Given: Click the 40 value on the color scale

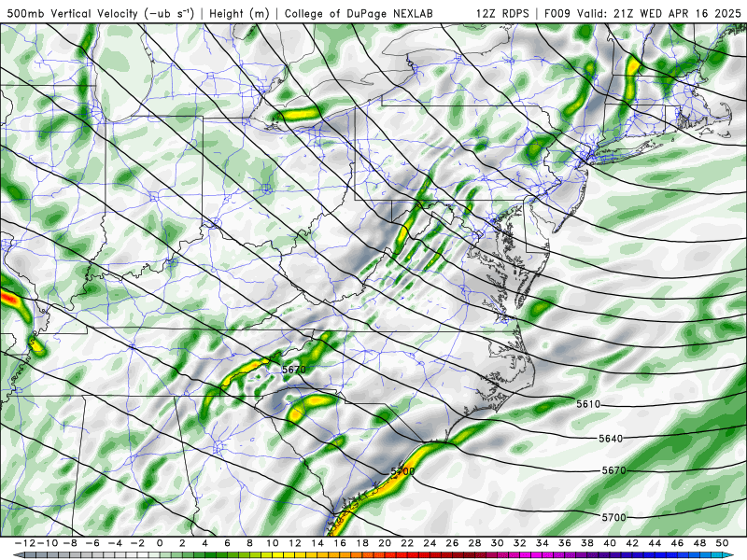Looking at the screenshot, I should (610, 543).
